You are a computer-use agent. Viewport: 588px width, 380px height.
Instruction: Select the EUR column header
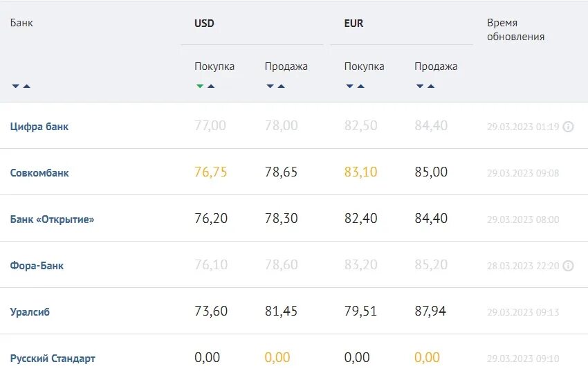click(353, 24)
